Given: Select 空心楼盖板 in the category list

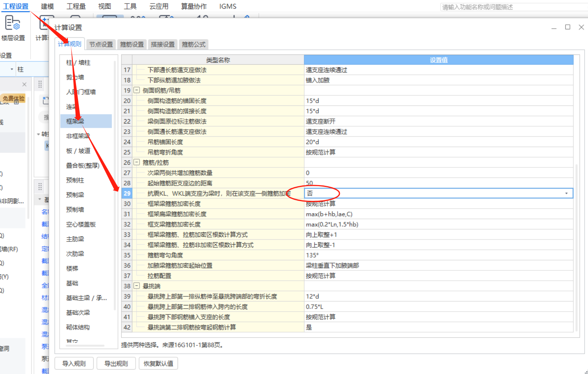Looking at the screenshot, I should [81, 224].
